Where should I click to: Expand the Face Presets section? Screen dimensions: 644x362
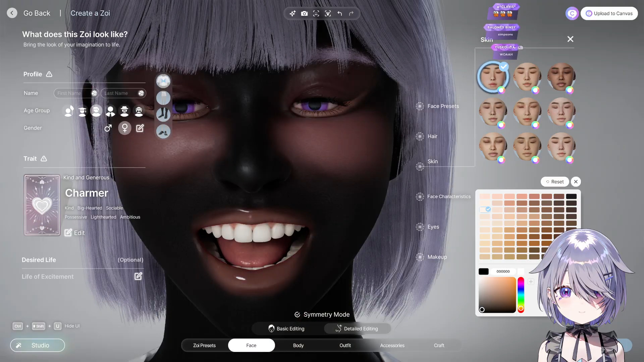[420, 106]
